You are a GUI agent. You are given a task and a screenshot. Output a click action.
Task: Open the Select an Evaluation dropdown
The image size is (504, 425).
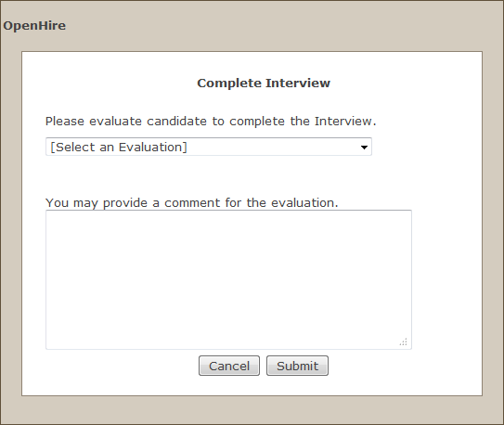[209, 147]
